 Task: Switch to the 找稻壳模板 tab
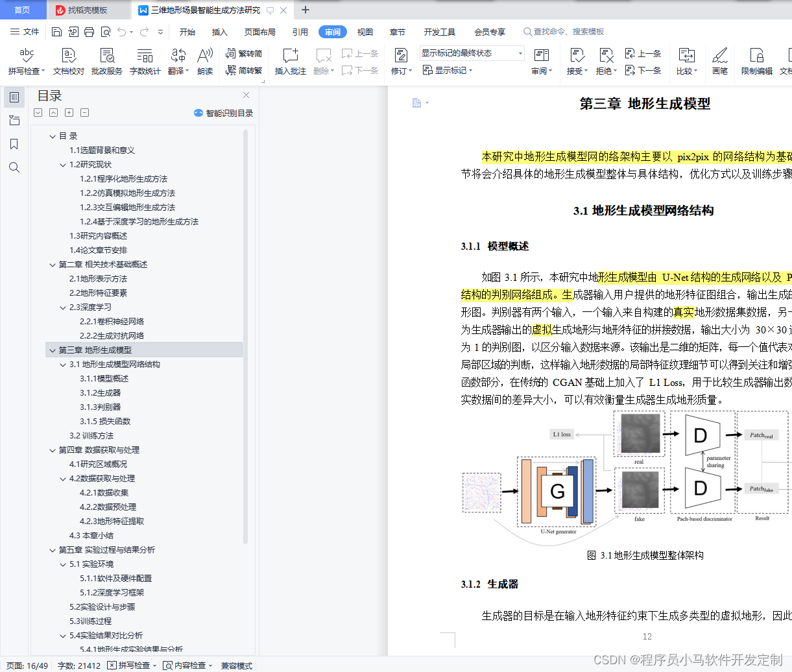88,10
